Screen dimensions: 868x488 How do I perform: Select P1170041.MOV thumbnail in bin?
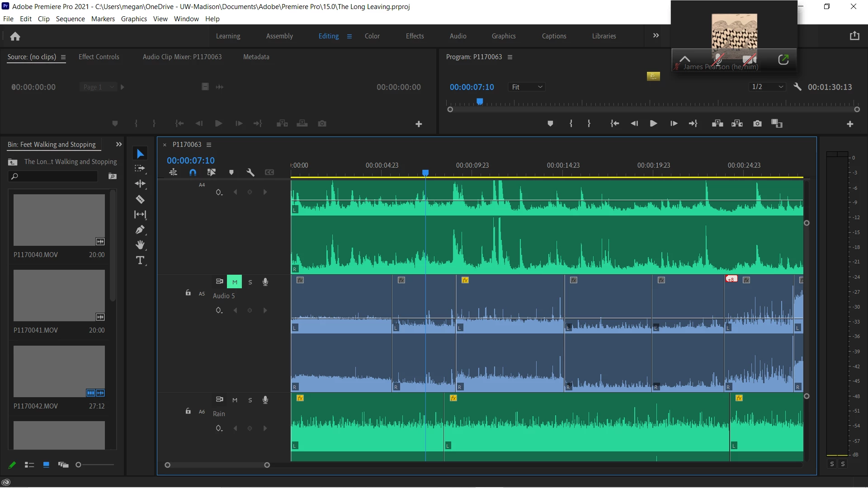[59, 296]
